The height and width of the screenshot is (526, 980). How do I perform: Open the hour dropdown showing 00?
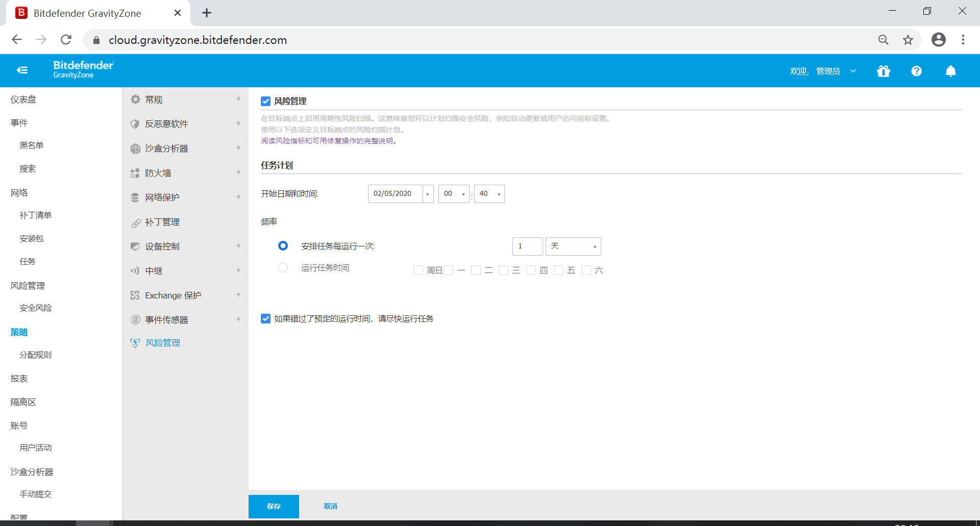tap(454, 194)
